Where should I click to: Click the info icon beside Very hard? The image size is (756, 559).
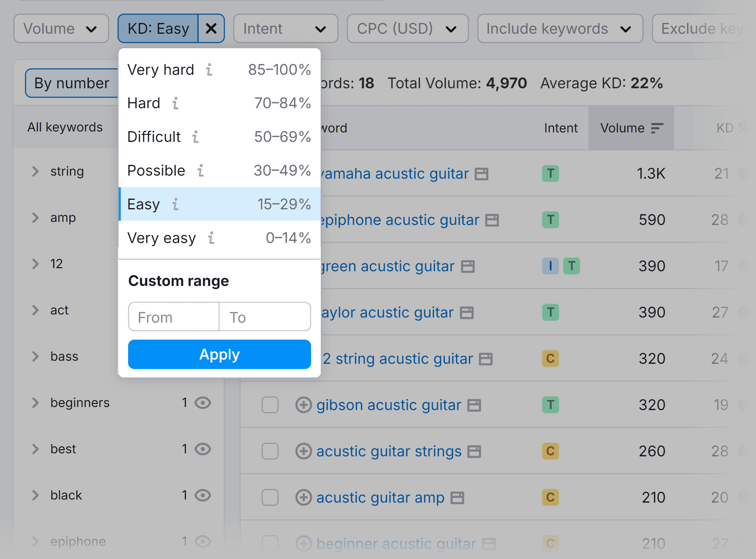210,70
